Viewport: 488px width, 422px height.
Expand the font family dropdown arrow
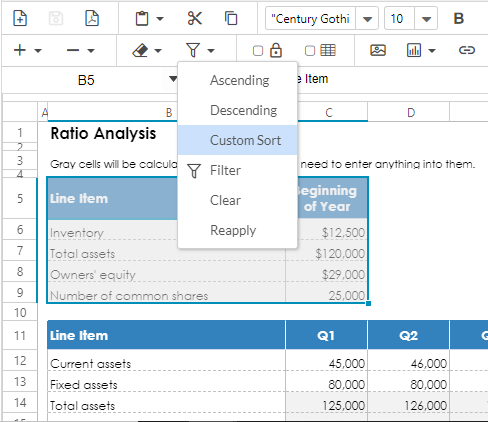[x=367, y=19]
